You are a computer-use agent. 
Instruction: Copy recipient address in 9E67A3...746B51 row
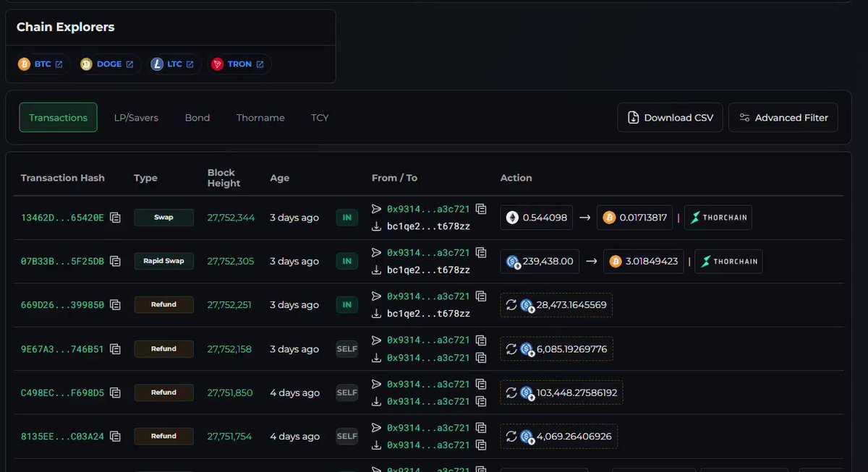coord(481,358)
